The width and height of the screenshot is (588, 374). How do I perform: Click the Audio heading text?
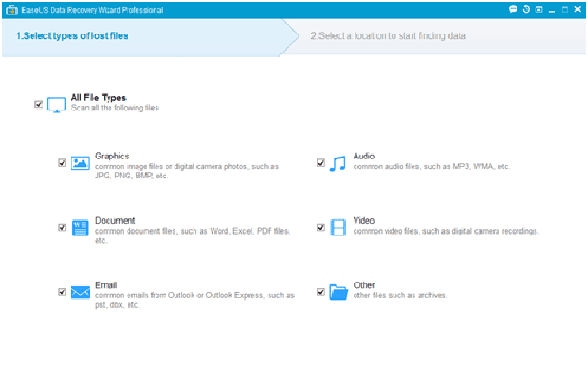coord(364,156)
